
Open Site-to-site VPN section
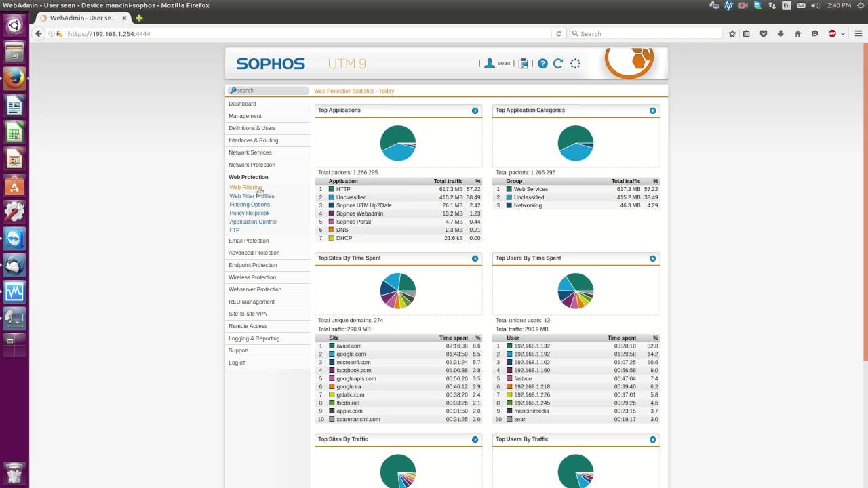268,314
